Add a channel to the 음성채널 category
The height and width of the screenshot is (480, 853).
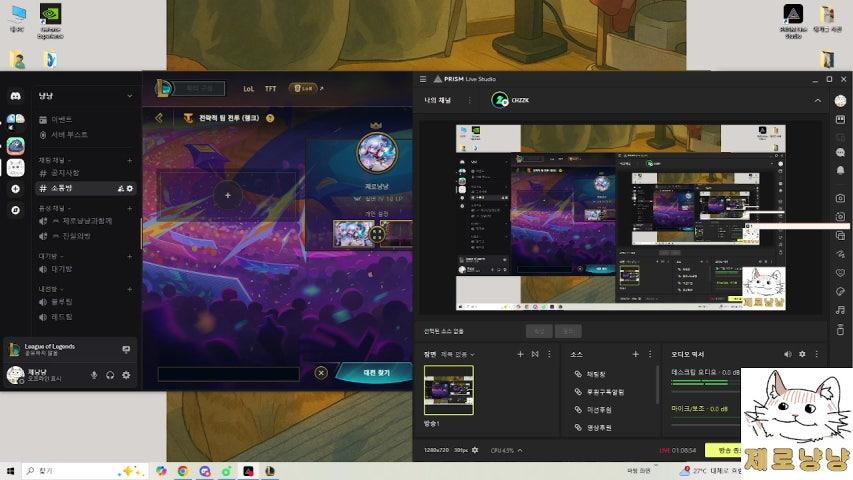[129, 208]
